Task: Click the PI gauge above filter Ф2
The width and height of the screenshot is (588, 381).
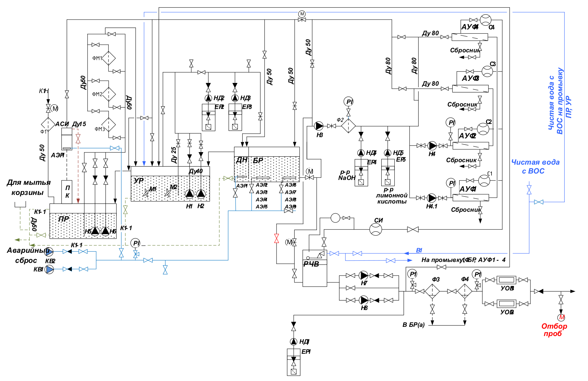Action: [349, 102]
